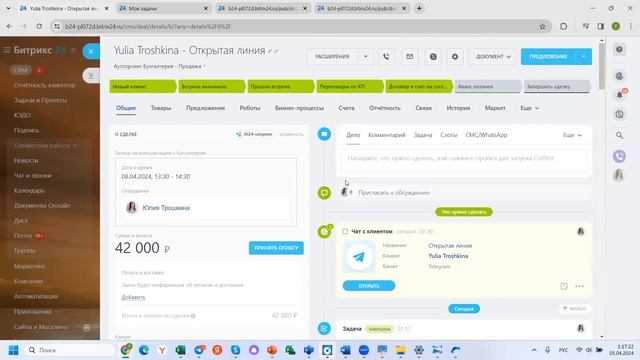Image resolution: width=640 pixels, height=360 pixels.
Task: Click the pencil icon beside the deal title
Action: tap(269, 51)
